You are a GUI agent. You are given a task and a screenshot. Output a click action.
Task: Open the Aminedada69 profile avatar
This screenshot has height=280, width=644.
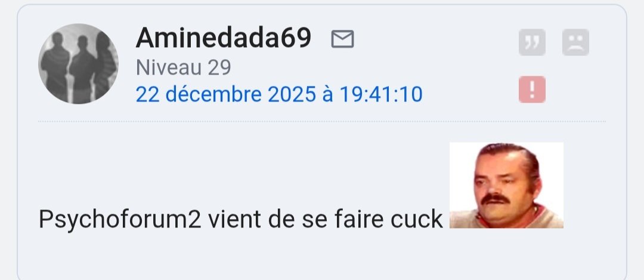pyautogui.click(x=78, y=64)
